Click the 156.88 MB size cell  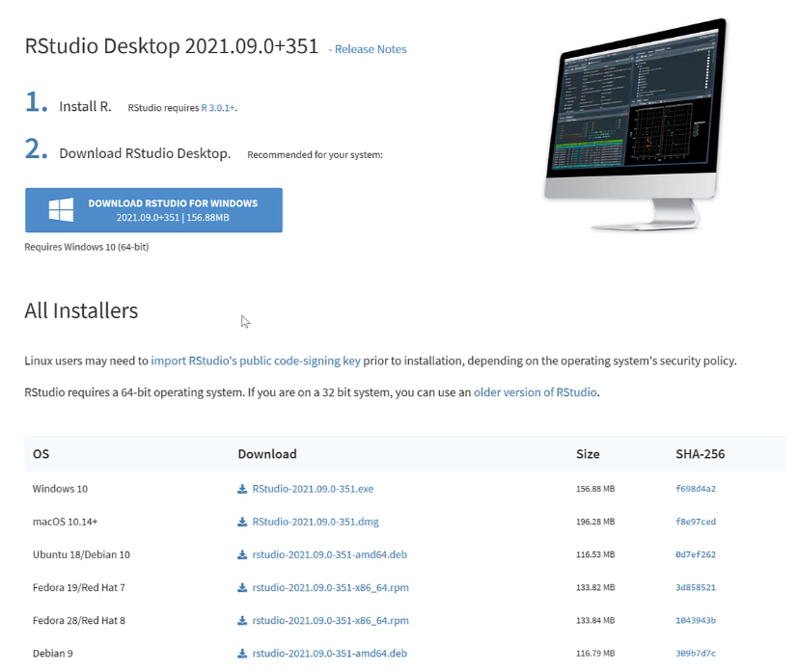coord(595,489)
